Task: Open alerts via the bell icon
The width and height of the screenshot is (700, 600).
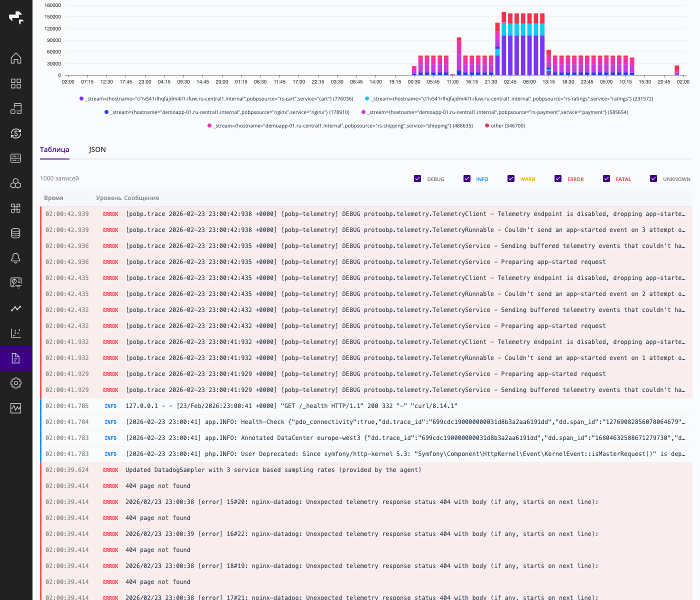Action: [x=16, y=258]
